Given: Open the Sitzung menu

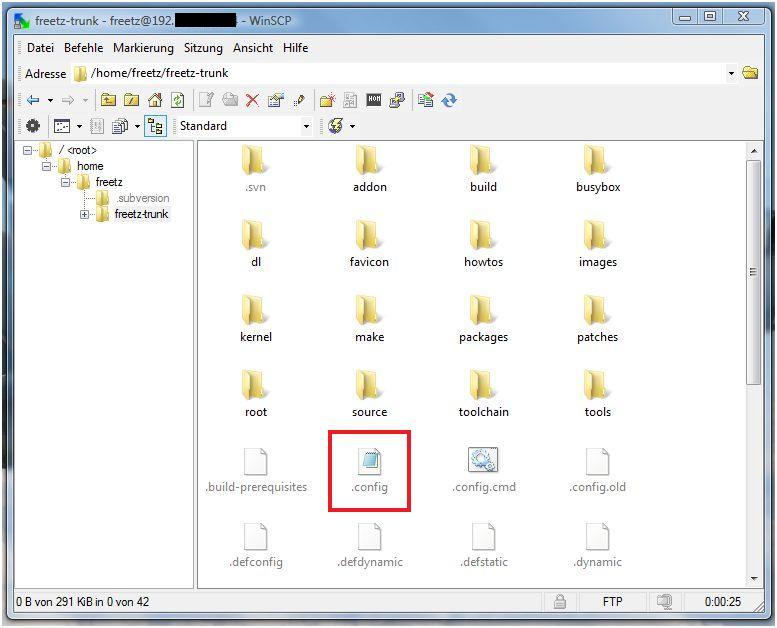Looking at the screenshot, I should coord(203,48).
